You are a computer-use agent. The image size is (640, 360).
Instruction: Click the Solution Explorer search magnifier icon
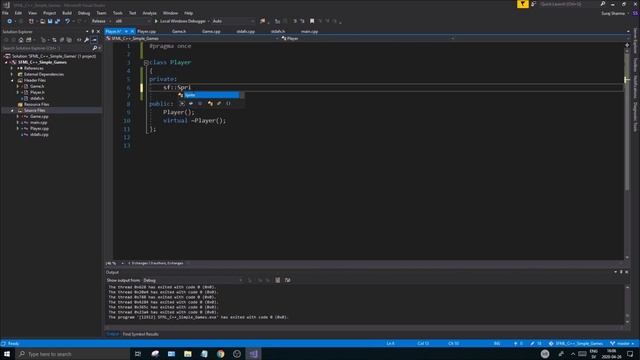point(95,48)
